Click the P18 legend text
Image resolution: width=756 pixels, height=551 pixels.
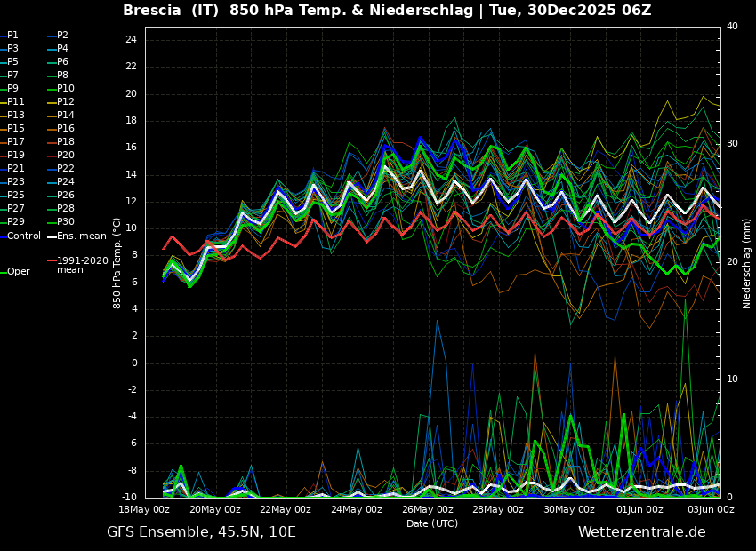[66, 141]
